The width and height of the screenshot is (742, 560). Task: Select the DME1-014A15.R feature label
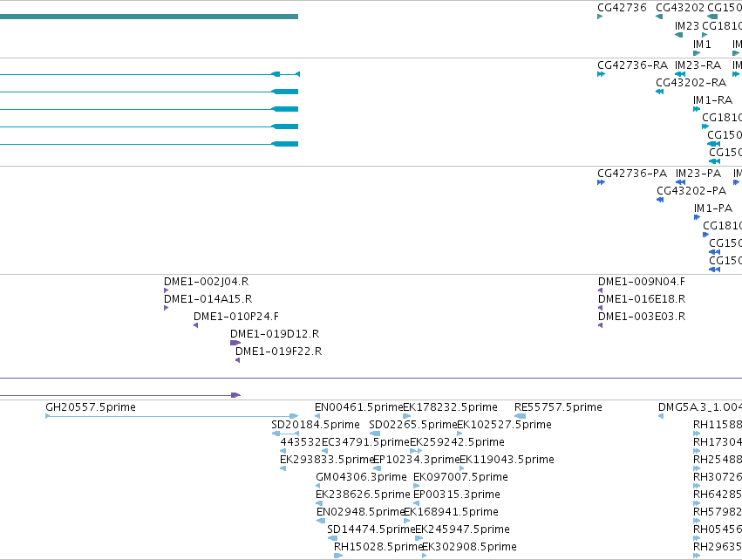click(x=208, y=300)
